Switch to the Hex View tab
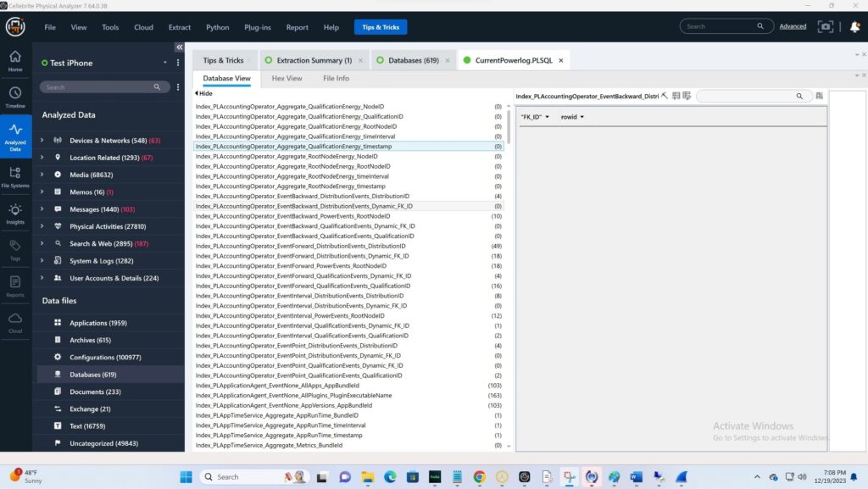This screenshot has width=868, height=489. 287,79
